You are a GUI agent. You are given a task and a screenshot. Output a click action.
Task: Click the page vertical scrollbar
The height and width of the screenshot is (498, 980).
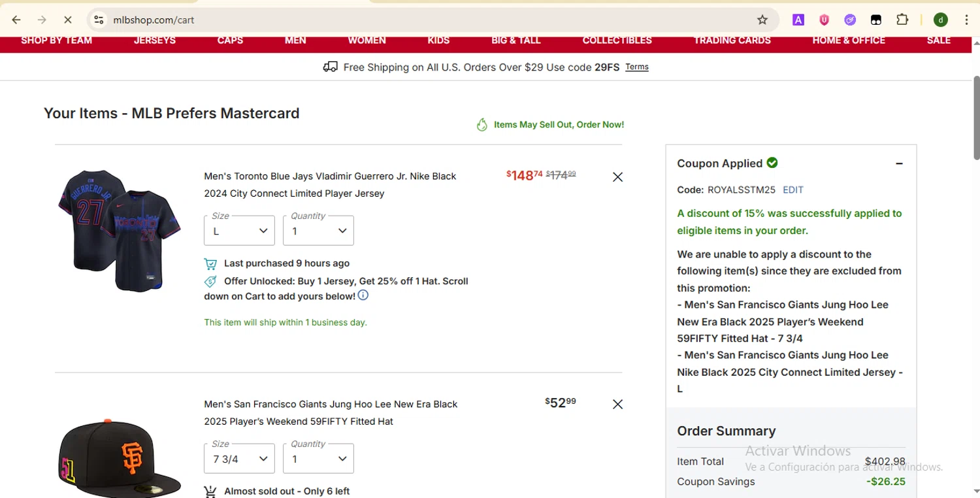(976, 118)
